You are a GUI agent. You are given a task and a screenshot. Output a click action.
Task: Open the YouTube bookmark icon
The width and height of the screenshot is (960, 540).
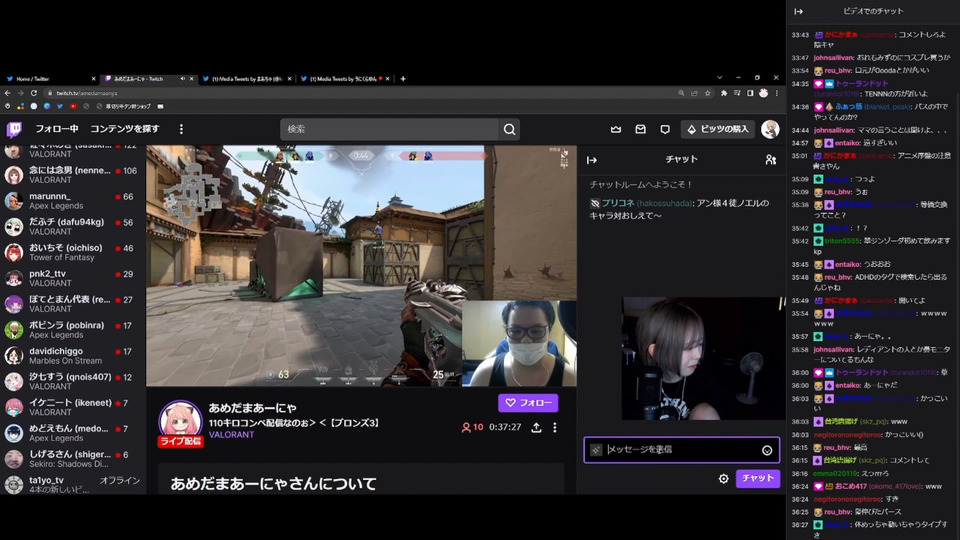coord(73,106)
